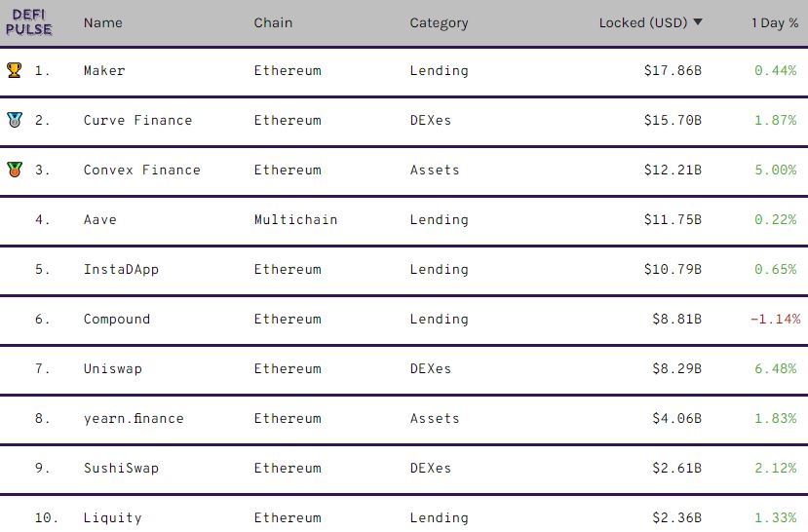Open the Liquity project link

pos(112,517)
